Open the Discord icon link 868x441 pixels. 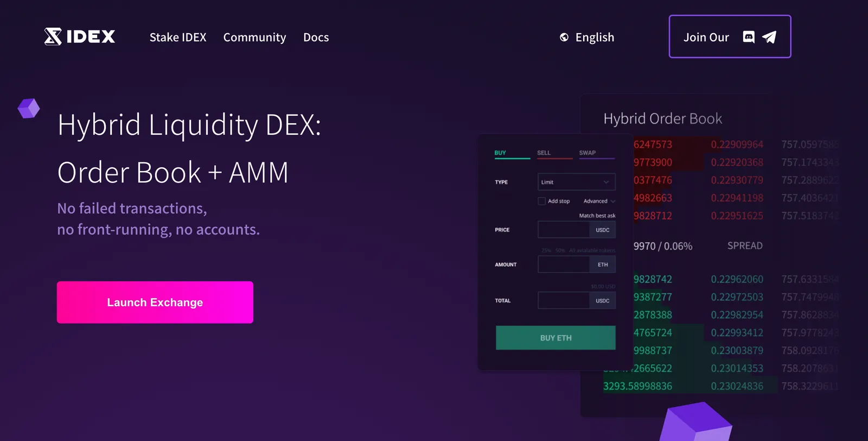(x=749, y=37)
